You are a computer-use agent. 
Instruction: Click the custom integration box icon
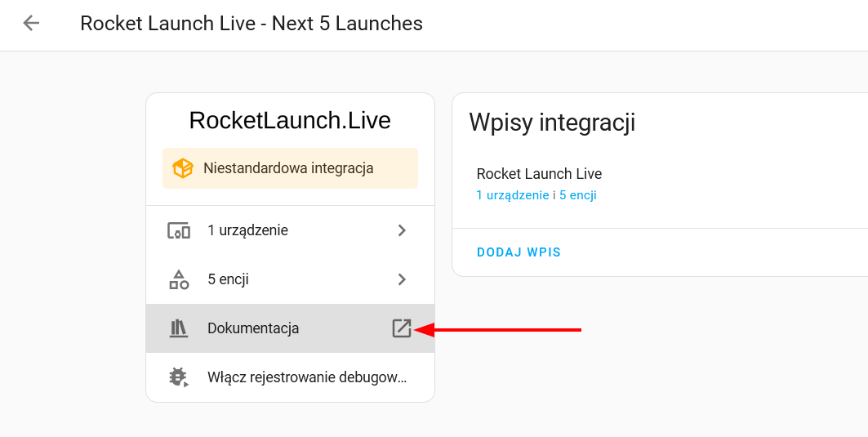[182, 167]
